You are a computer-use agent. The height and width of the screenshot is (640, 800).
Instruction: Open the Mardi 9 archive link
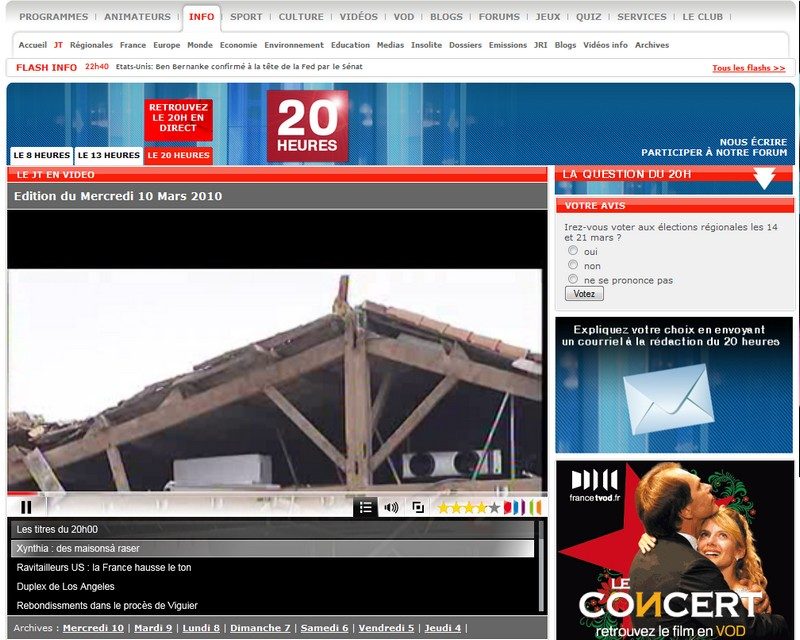[153, 628]
